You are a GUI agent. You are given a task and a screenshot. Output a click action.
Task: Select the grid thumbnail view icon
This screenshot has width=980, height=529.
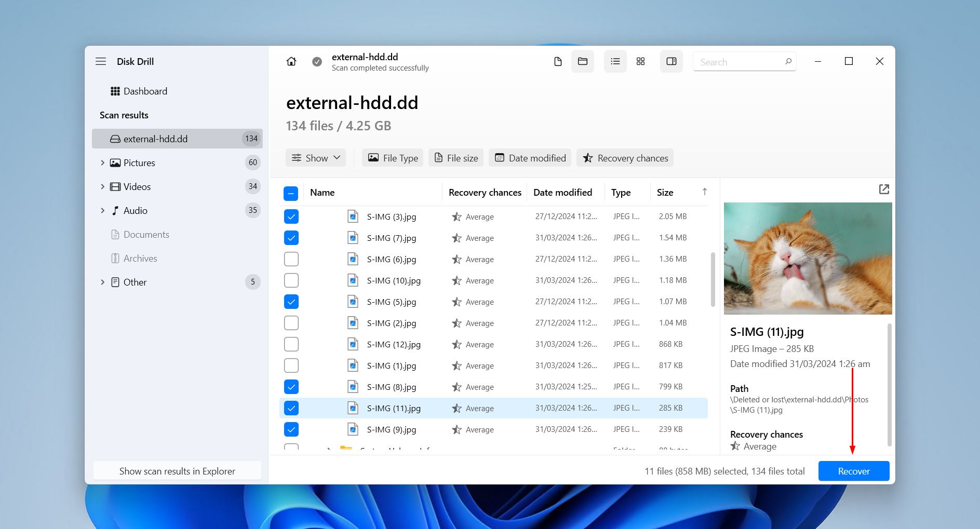pos(640,61)
